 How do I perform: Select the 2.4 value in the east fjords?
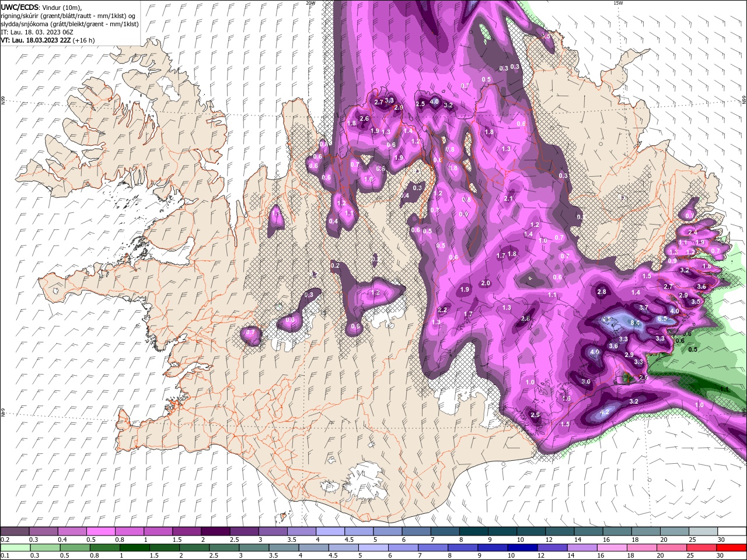[693, 232]
